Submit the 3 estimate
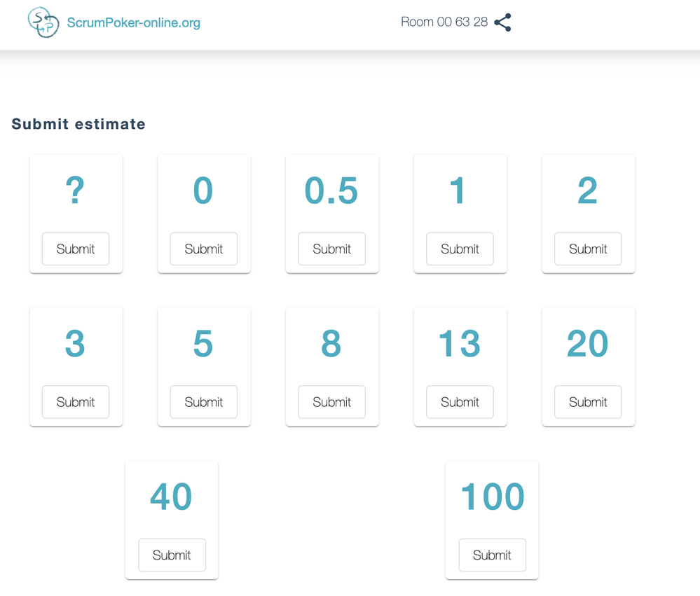Image resolution: width=700 pixels, height=596 pixels. [76, 402]
